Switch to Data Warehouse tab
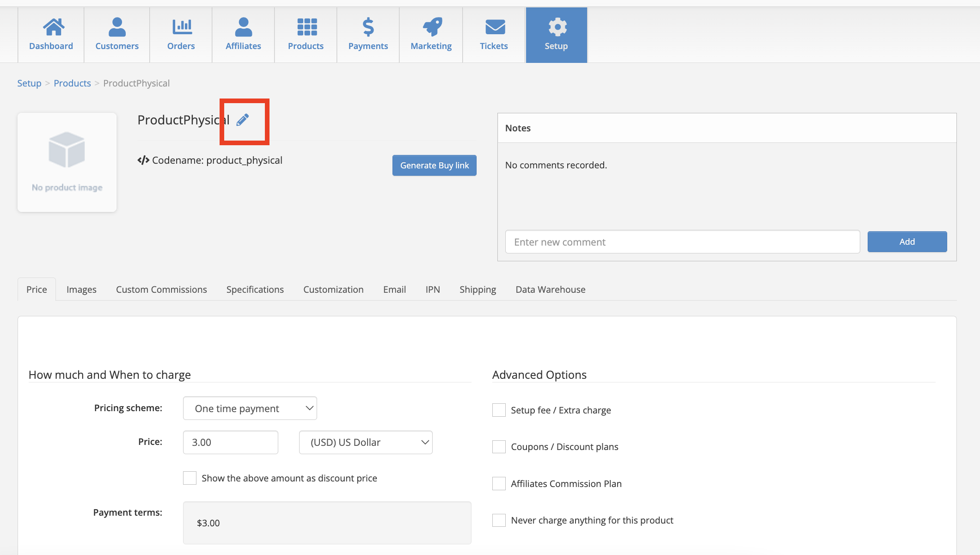This screenshot has width=980, height=555. point(551,289)
